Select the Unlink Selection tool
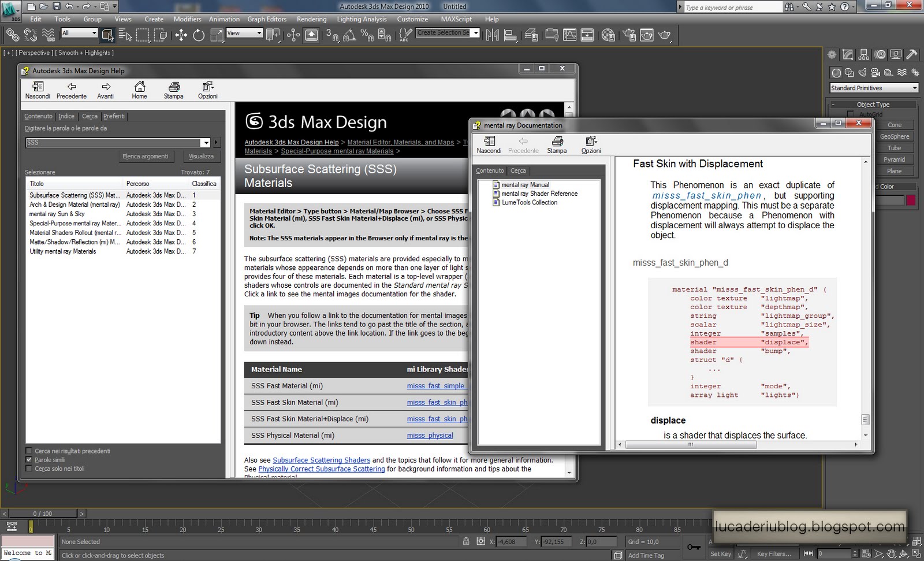This screenshot has height=561, width=924. point(31,35)
